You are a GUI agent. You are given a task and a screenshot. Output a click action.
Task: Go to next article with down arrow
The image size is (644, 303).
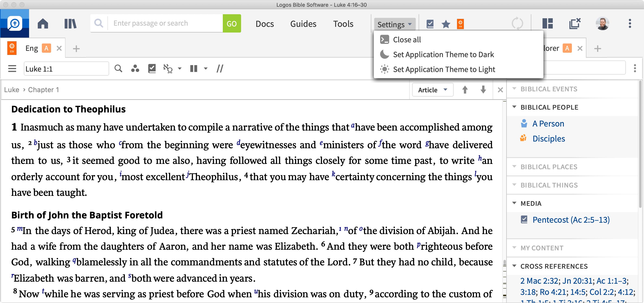483,89
